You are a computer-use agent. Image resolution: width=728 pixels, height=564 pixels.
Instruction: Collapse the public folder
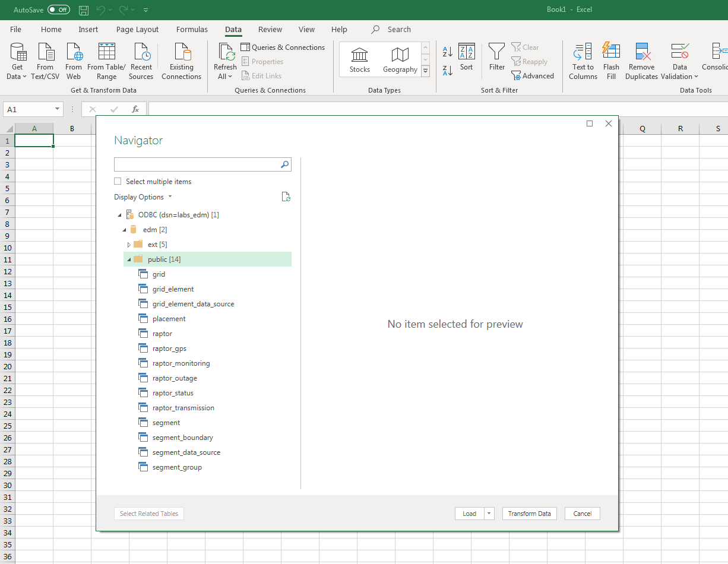click(x=129, y=259)
